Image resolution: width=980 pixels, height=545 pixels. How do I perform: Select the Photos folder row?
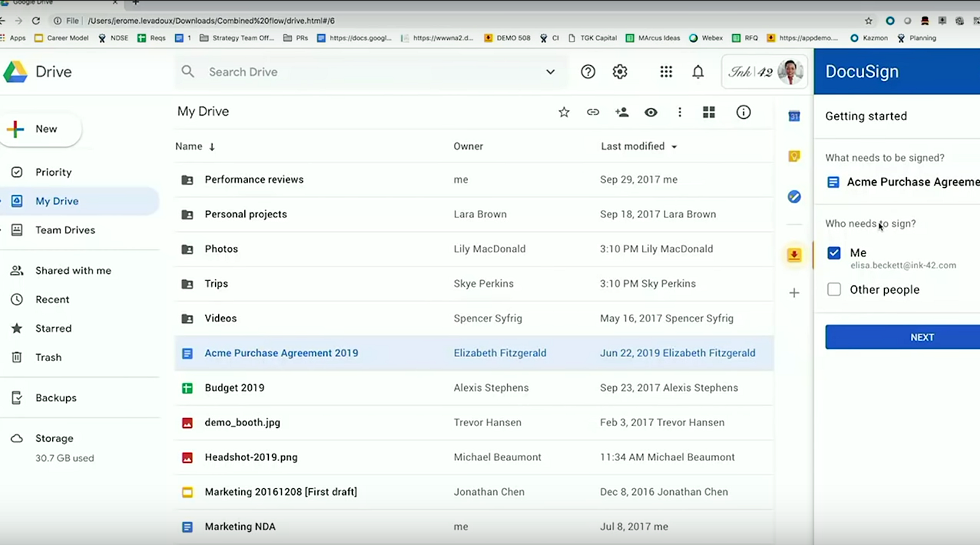pos(474,249)
